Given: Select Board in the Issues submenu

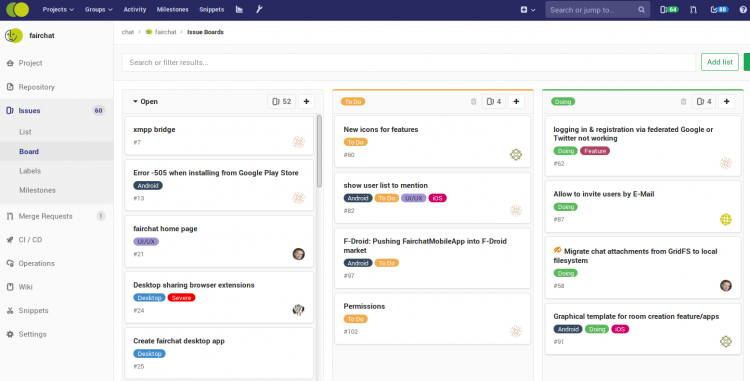Looking at the screenshot, I should pyautogui.click(x=29, y=152).
